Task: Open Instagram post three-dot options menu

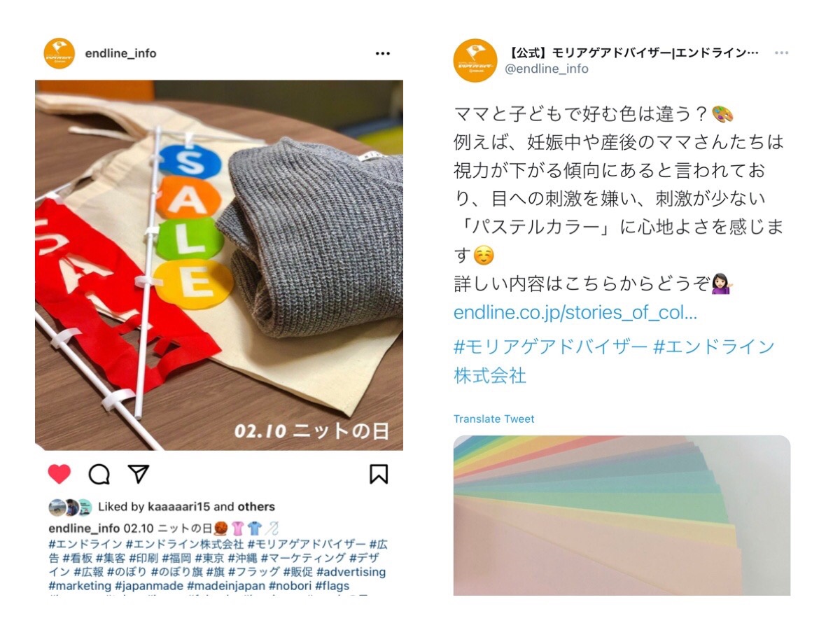Action: [x=382, y=53]
